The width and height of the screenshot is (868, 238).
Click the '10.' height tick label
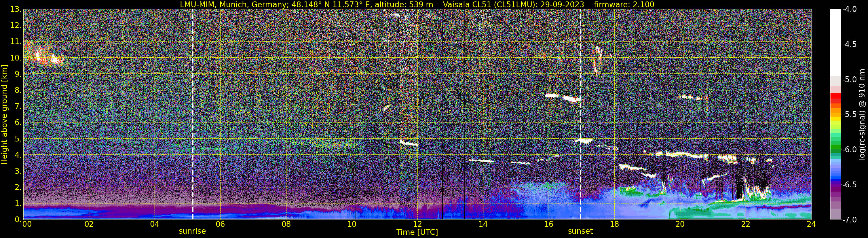pyautogui.click(x=16, y=58)
